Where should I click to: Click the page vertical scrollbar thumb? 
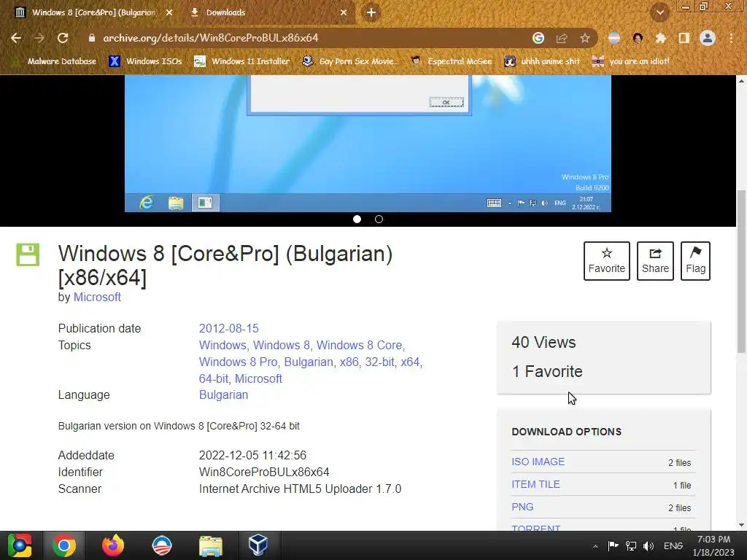click(x=741, y=271)
